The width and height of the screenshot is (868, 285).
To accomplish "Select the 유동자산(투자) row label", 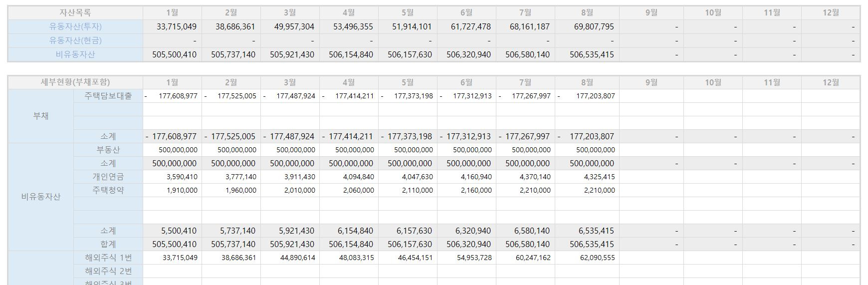I will pos(75,26).
